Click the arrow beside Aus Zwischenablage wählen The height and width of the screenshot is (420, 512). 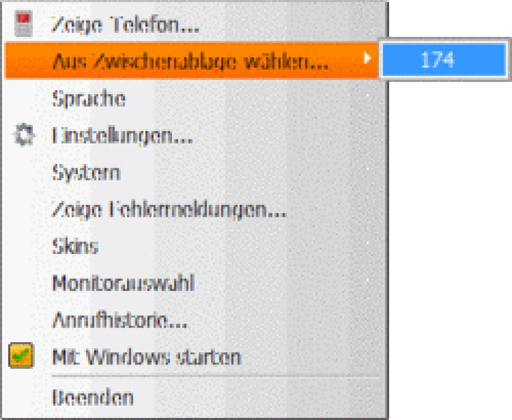pos(368,58)
